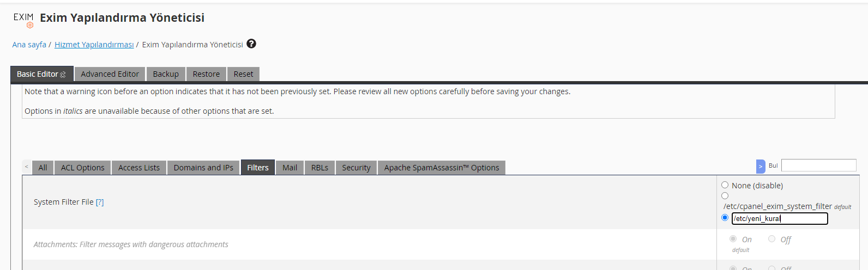Click the Exim logo icon beside the title
The image size is (868, 270).
pos(23,20)
